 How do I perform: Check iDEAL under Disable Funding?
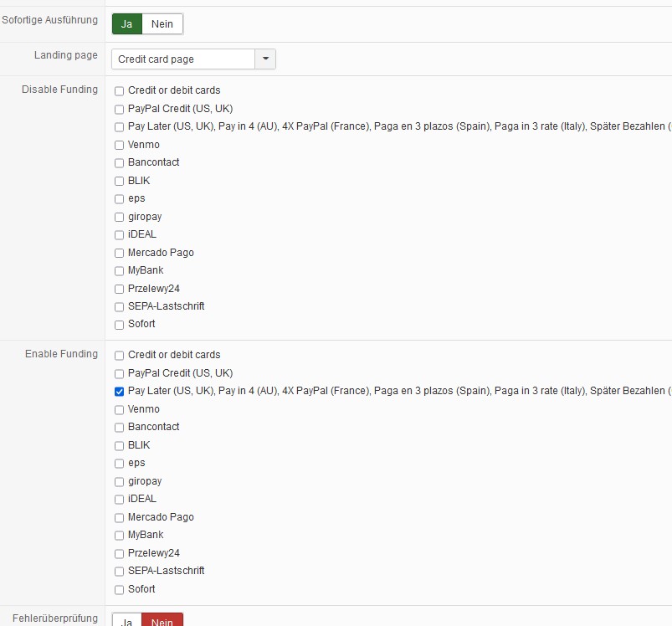point(119,235)
